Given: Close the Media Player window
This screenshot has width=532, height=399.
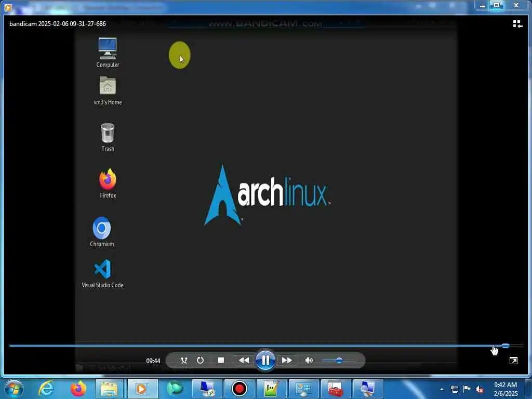Looking at the screenshot, I should click(x=516, y=5).
